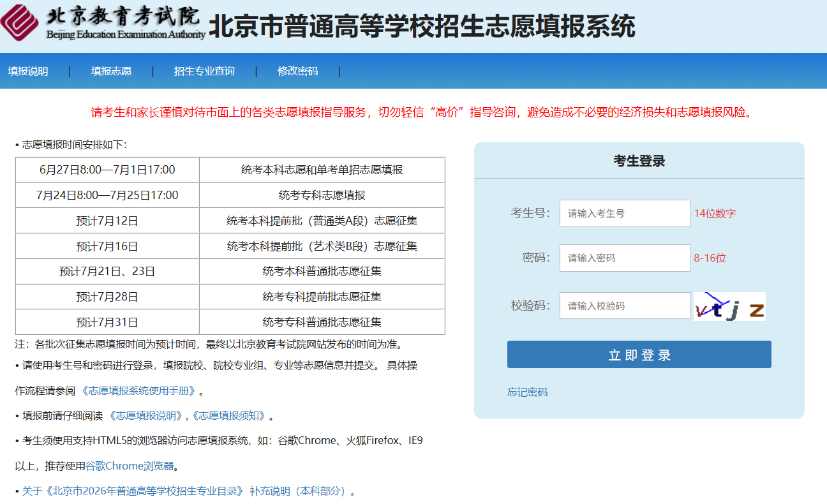Open 《志愿填报说明》 link
The height and width of the screenshot is (504, 827).
(x=146, y=416)
